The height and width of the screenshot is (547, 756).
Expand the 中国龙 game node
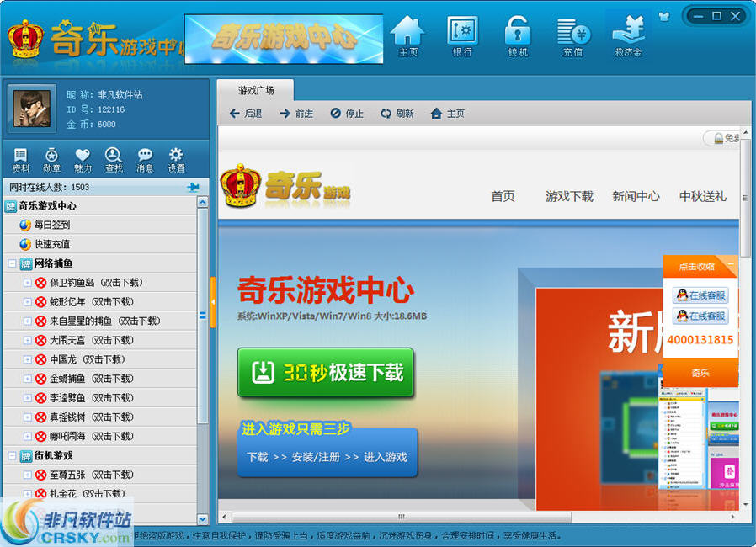click(x=28, y=359)
